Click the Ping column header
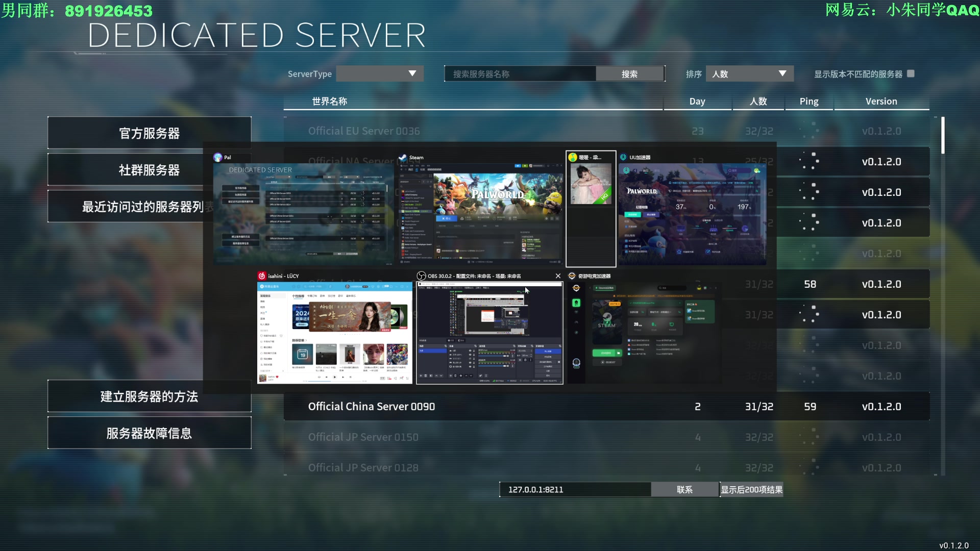980x551 pixels. tap(809, 101)
